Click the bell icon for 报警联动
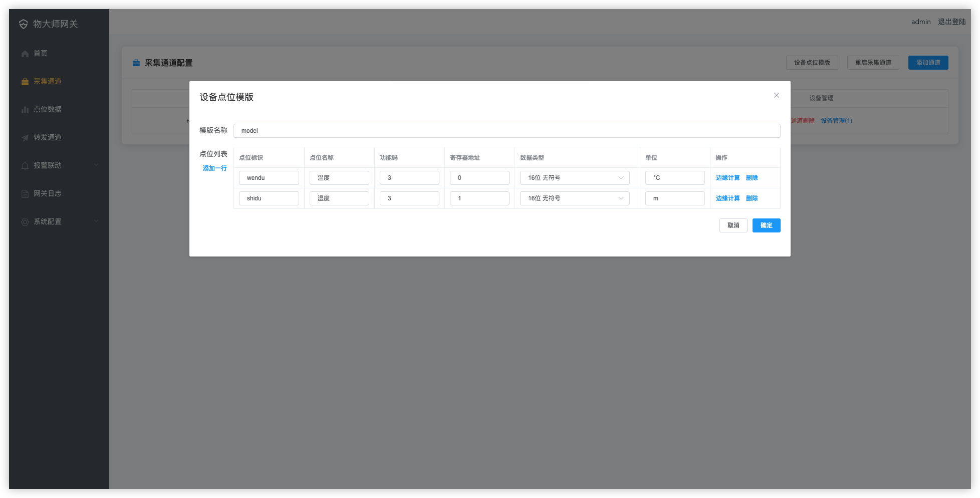The image size is (980, 498). tap(25, 166)
